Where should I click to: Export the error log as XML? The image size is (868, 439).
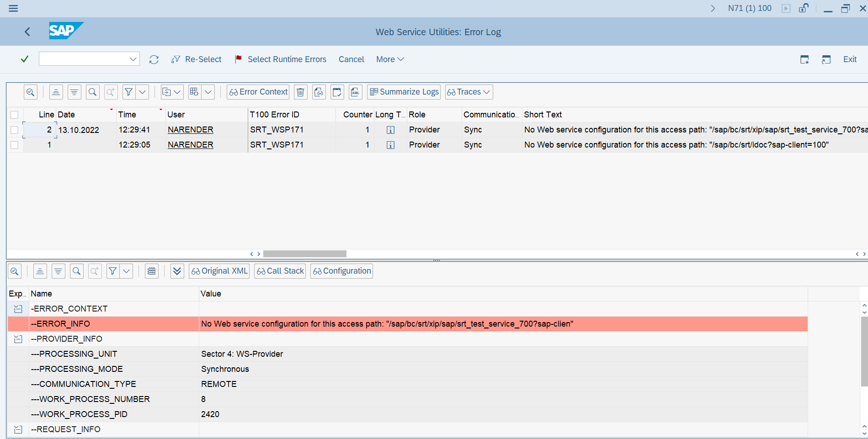point(355,92)
